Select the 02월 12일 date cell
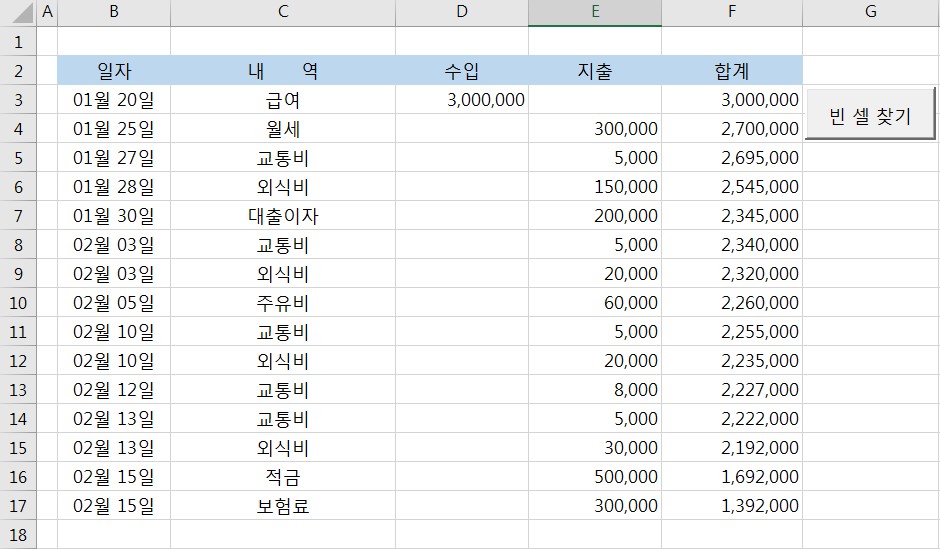 [114, 390]
